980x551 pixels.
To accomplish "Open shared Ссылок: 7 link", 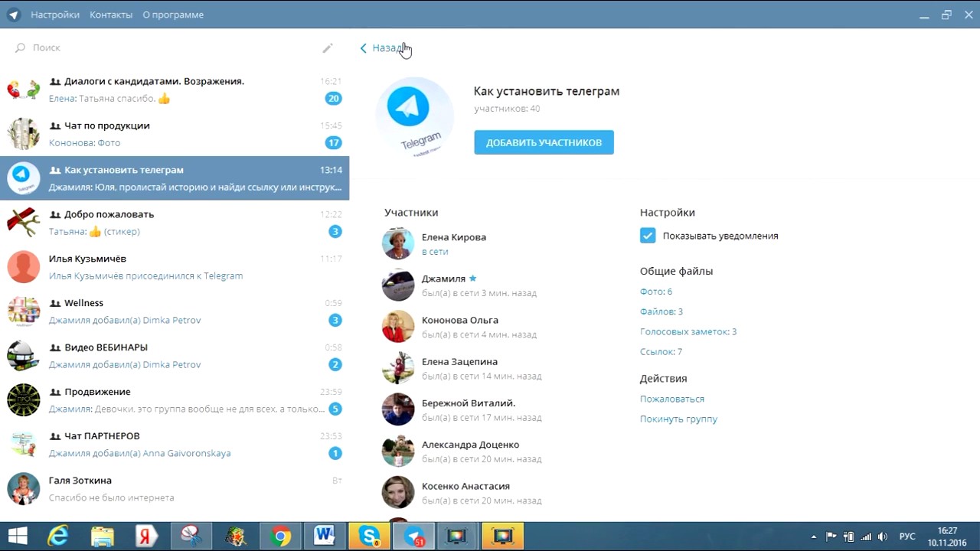I will click(x=661, y=351).
